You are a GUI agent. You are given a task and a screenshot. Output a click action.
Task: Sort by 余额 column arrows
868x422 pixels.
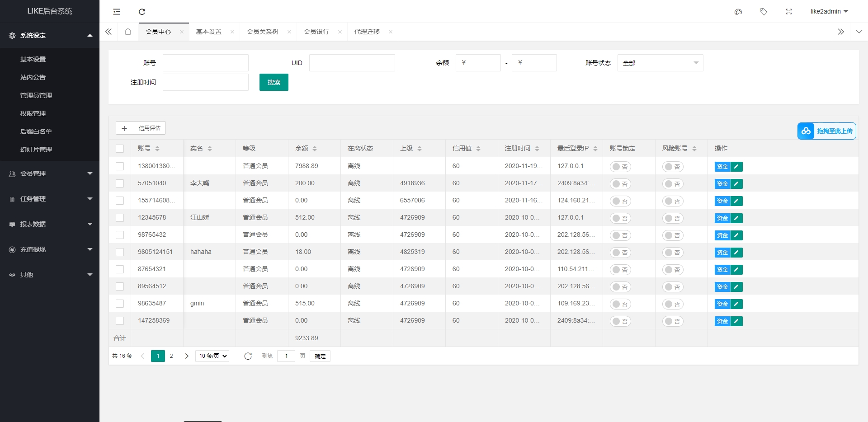coord(315,149)
